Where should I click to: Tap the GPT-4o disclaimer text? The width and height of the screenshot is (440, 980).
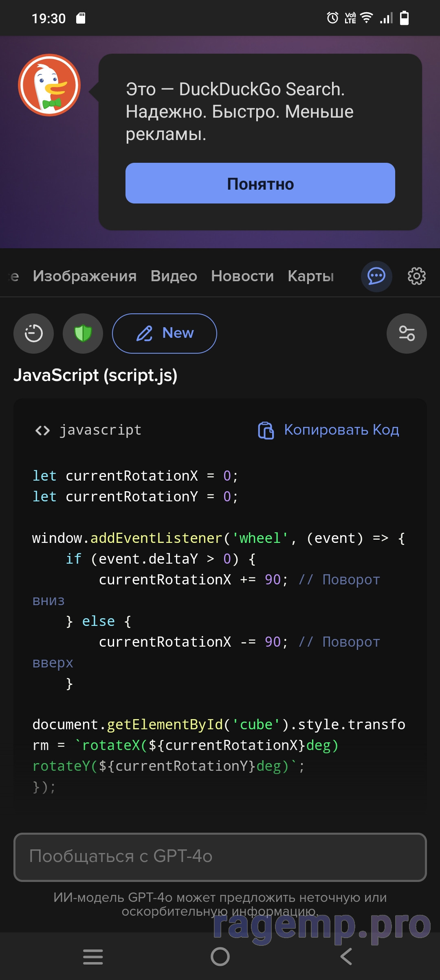tap(220, 904)
